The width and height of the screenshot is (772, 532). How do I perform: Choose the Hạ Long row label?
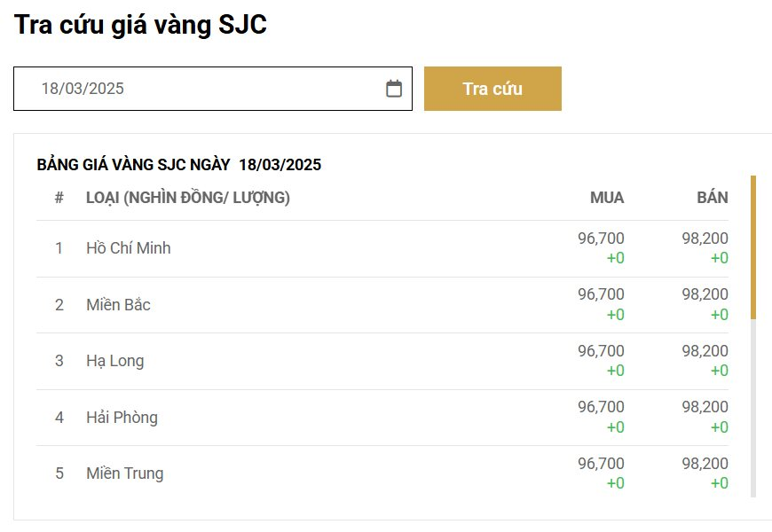tap(114, 361)
